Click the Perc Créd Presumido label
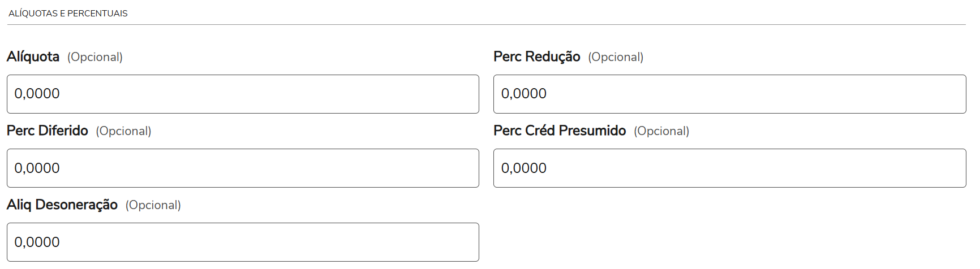 click(559, 131)
